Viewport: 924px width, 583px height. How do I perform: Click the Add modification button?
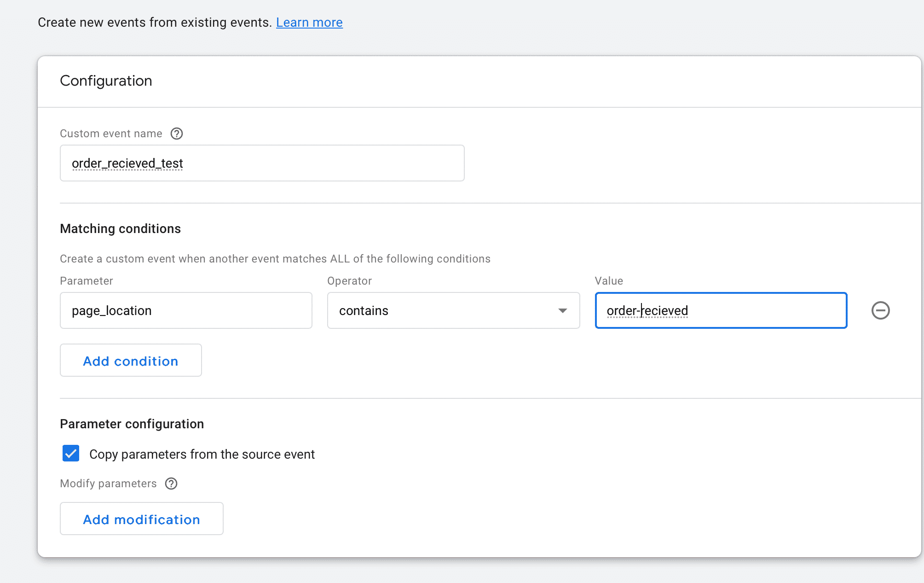point(142,519)
